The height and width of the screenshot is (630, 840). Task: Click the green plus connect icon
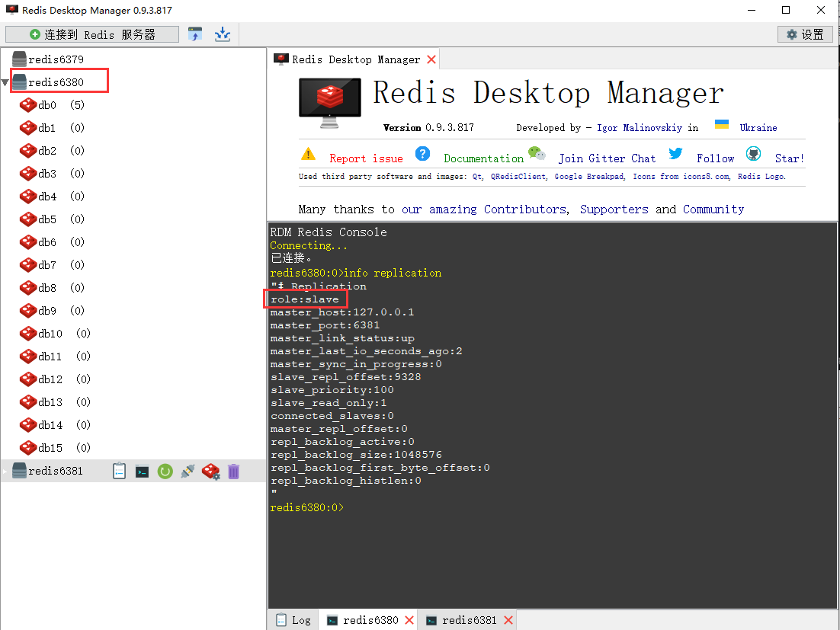35,34
